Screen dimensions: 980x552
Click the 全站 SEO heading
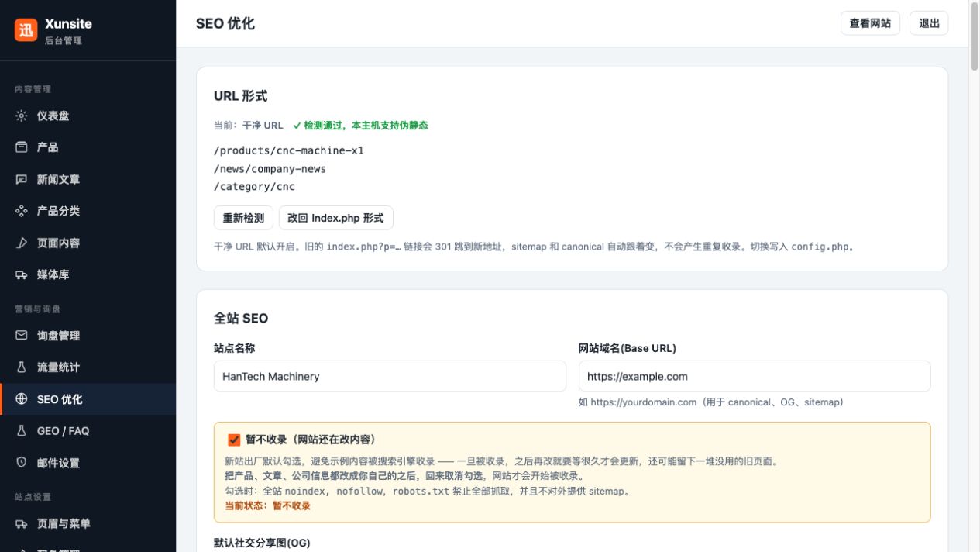(241, 318)
